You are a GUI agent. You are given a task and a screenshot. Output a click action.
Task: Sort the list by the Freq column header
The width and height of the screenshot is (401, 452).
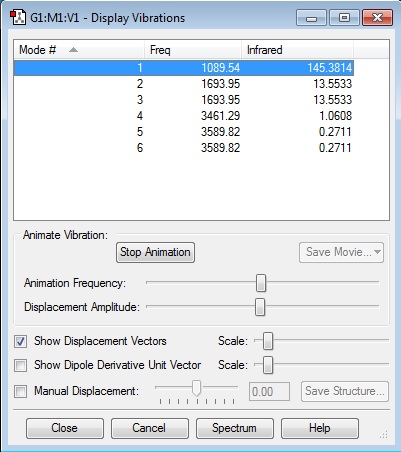[x=193, y=50]
